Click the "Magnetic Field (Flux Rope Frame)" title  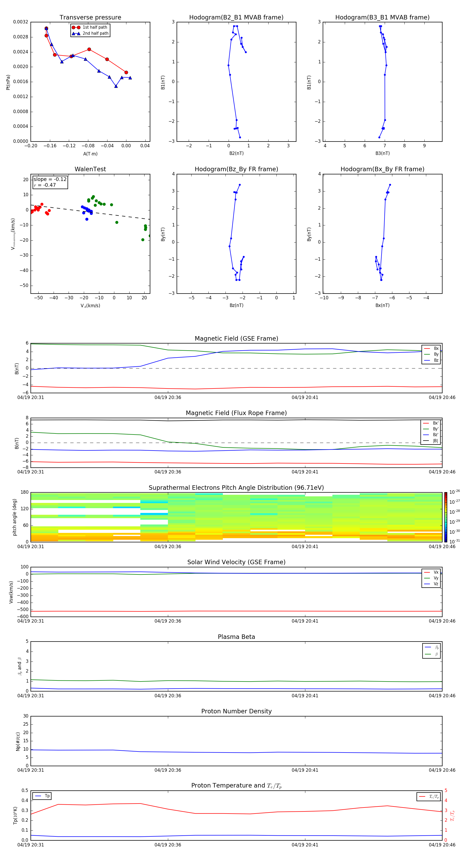(236, 413)
